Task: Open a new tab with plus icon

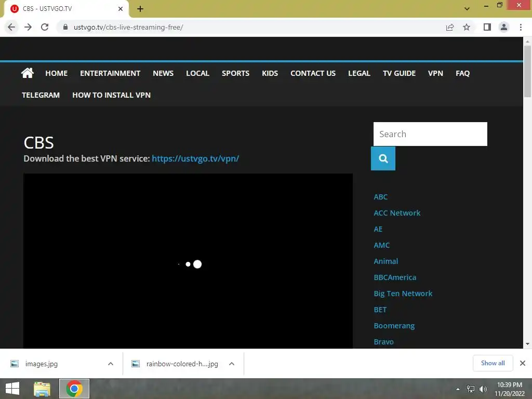Action: 140,9
